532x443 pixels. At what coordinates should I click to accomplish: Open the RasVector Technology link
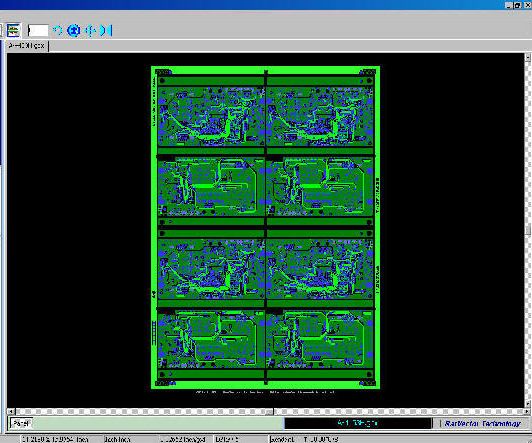[482, 423]
